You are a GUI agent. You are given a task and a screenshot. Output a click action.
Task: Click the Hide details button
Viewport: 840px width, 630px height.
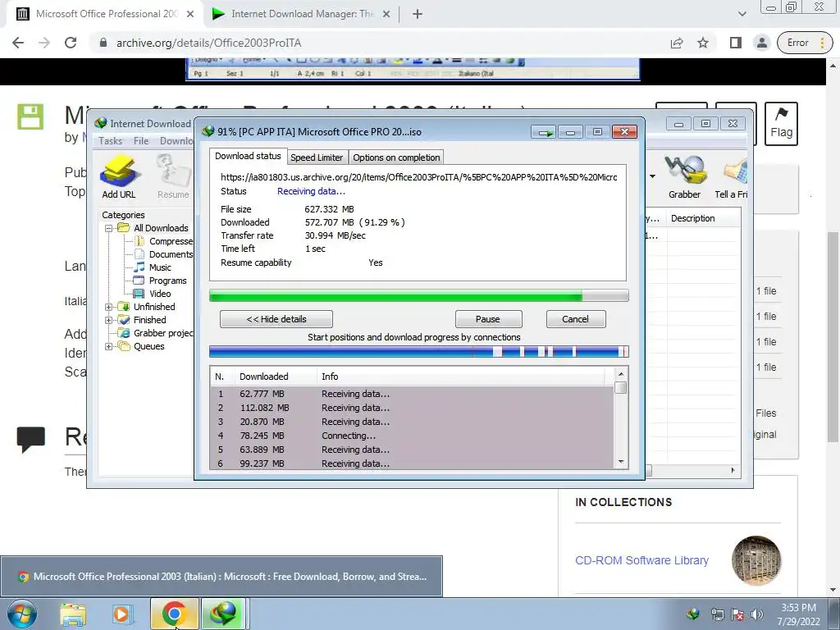(276, 319)
